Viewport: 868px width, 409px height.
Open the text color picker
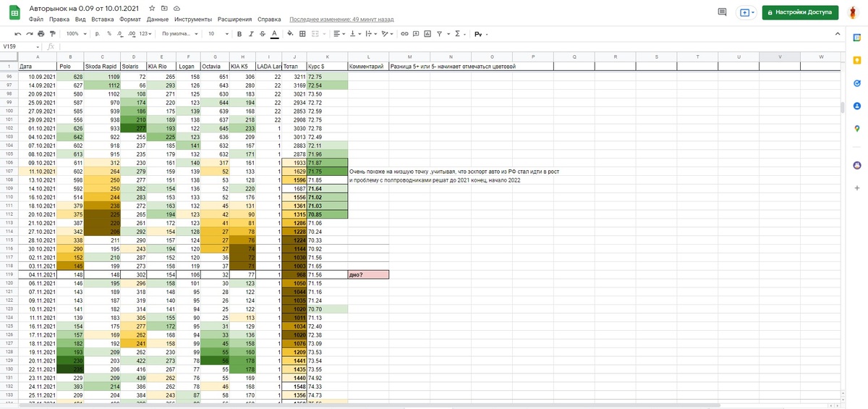[274, 33]
